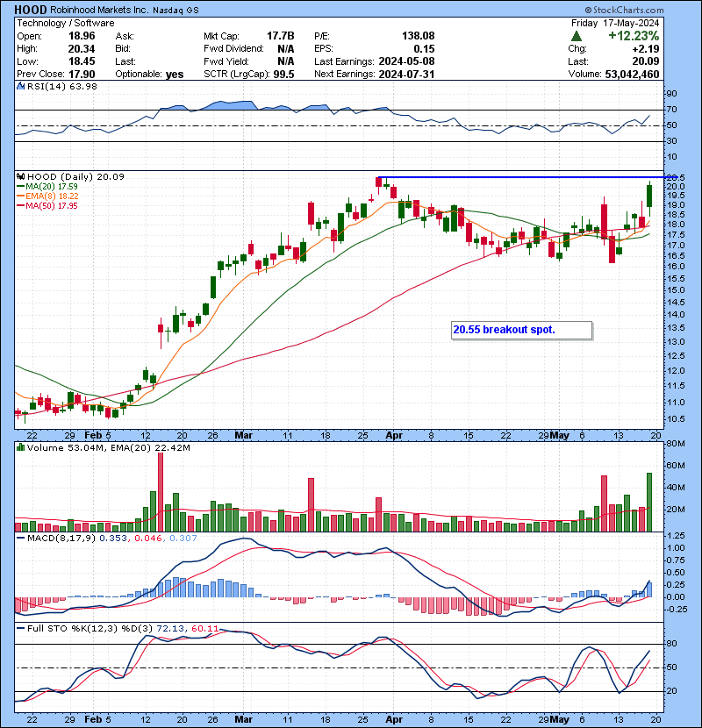This screenshot has height=728, width=702.
Task: Click the EPS value 0.15
Action: [x=424, y=49]
